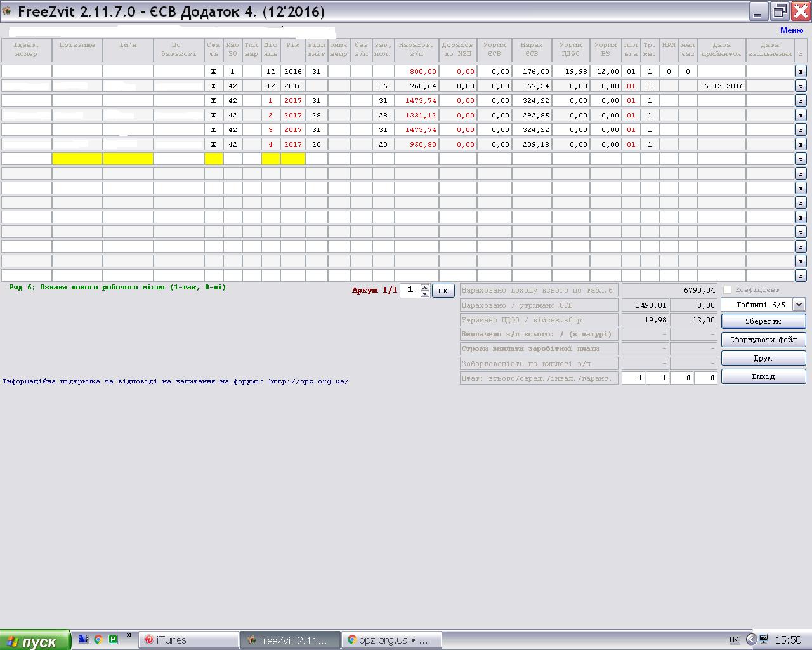The width and height of the screenshot is (812, 650).
Task: Delete the row with salary 1331,12
Action: pos(801,116)
